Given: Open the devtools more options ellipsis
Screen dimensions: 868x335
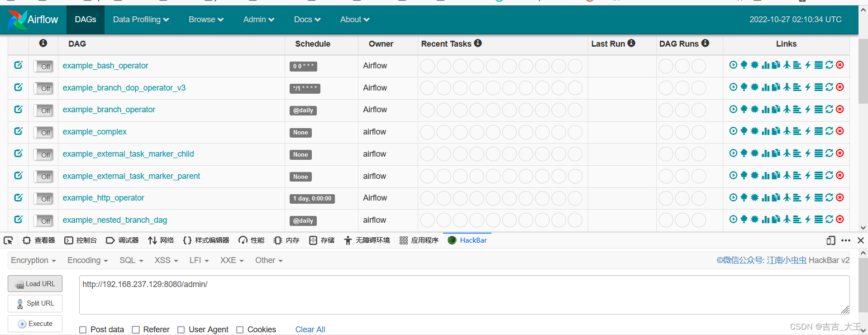Looking at the screenshot, I should coord(846,240).
